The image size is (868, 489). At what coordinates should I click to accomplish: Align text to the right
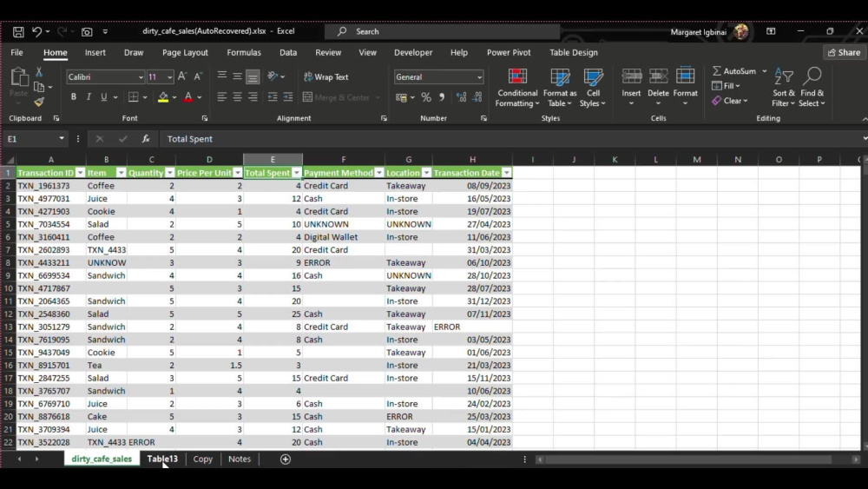253,97
